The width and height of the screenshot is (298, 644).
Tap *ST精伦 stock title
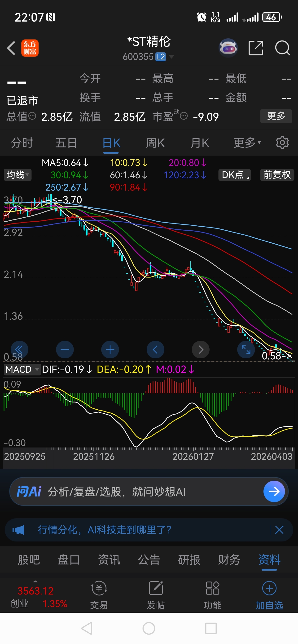149,41
